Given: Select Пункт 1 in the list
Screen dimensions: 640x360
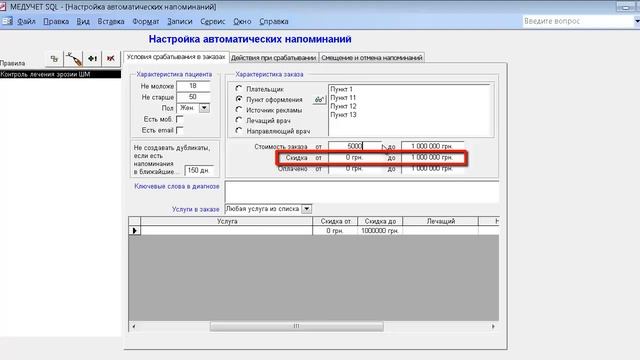Looking at the screenshot, I should coord(342,89).
